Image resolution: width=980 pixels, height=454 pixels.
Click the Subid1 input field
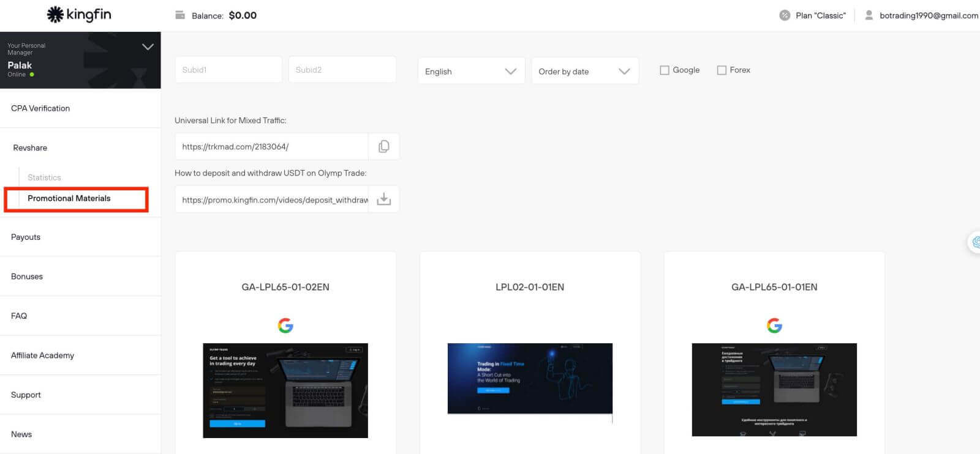228,70
